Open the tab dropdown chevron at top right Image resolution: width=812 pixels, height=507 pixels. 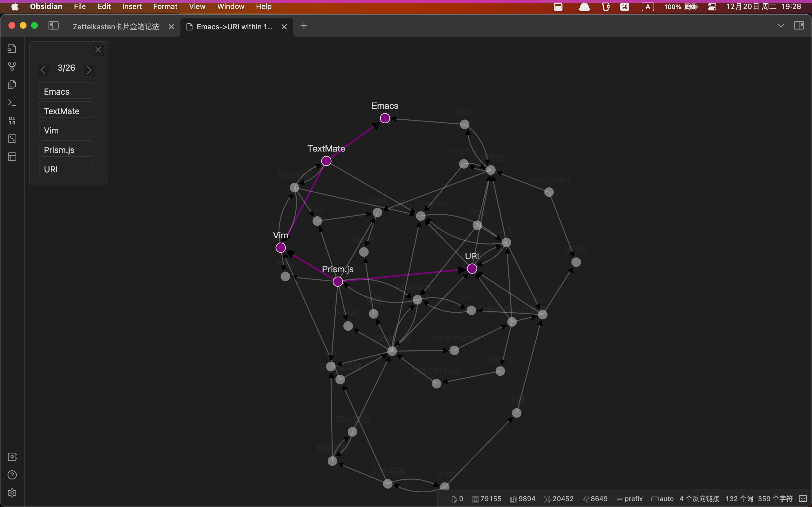tap(781, 25)
